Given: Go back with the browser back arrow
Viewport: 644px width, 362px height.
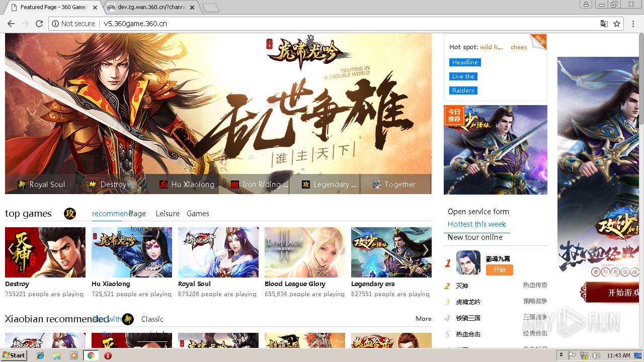Looking at the screenshot, I should tap(11, 24).
